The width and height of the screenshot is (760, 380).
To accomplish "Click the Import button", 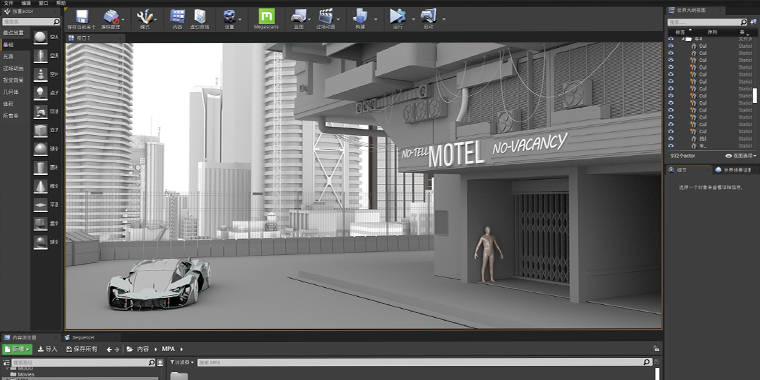I will pos(48,349).
